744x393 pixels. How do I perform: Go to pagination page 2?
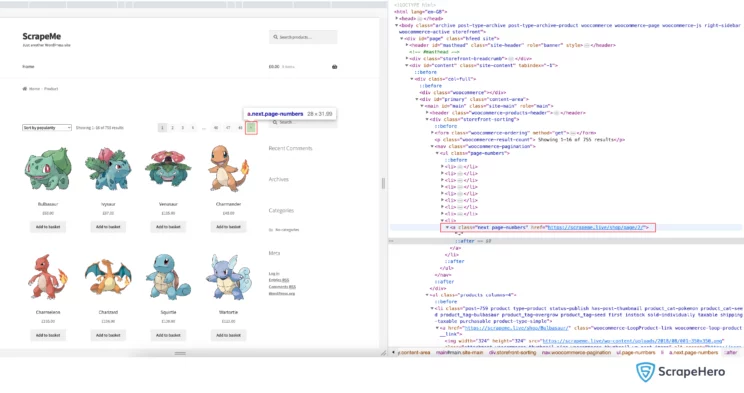[172, 128]
